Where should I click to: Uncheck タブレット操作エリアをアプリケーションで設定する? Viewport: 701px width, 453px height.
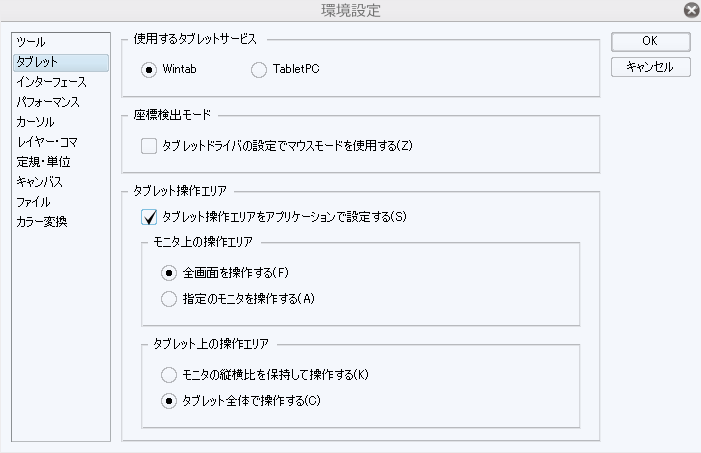point(150,216)
